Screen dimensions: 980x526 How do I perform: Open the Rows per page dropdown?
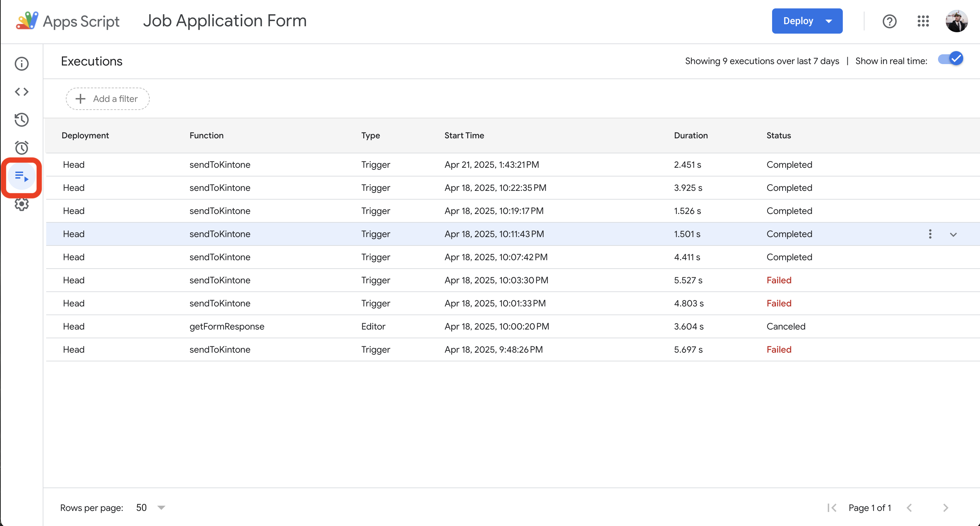[150, 508]
